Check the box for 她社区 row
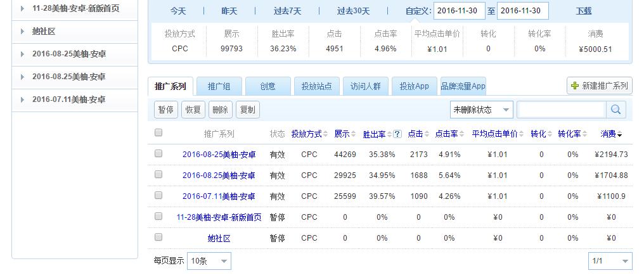The width and height of the screenshot is (644, 280). pyautogui.click(x=158, y=238)
